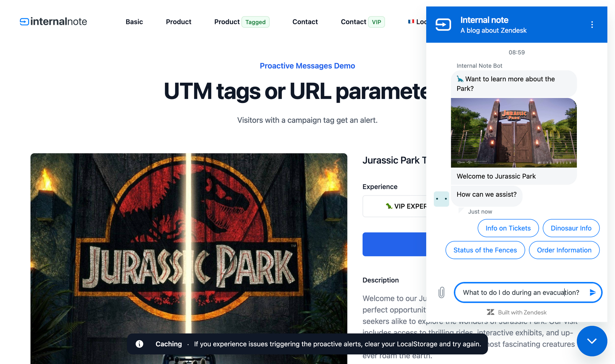Click the paperclip attachment icon
The image size is (615, 364).
click(x=441, y=292)
